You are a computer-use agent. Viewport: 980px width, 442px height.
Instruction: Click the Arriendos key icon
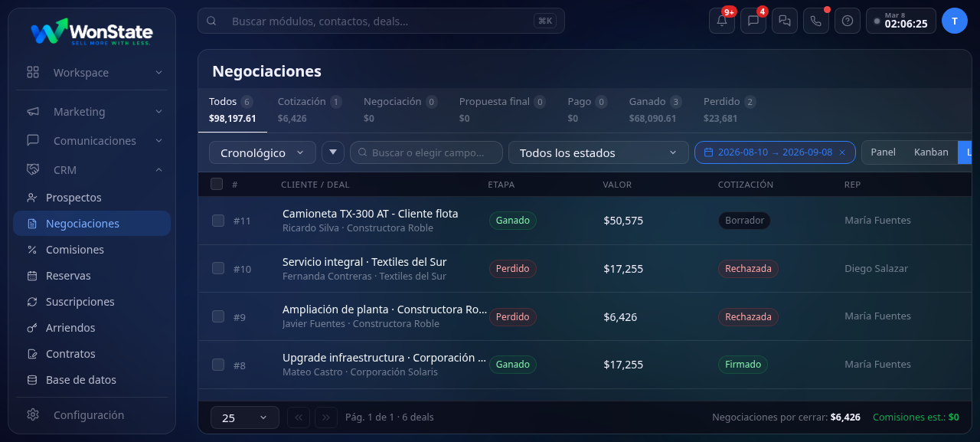[31, 328]
